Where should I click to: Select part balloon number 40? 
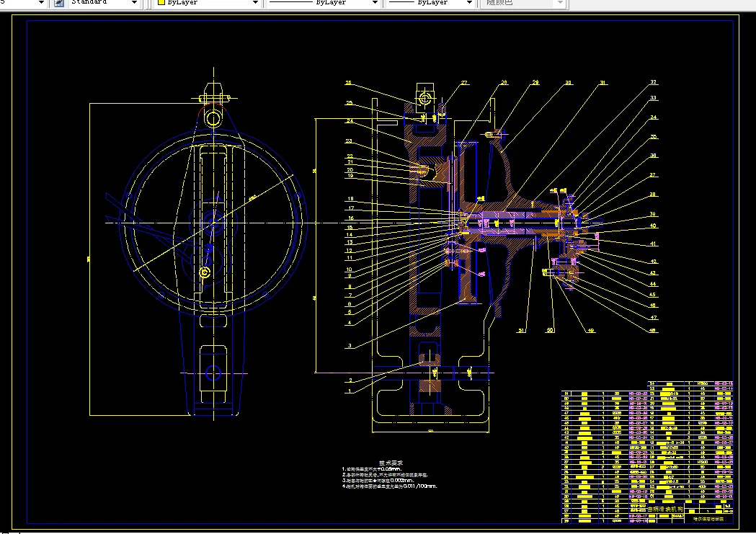pos(654,226)
